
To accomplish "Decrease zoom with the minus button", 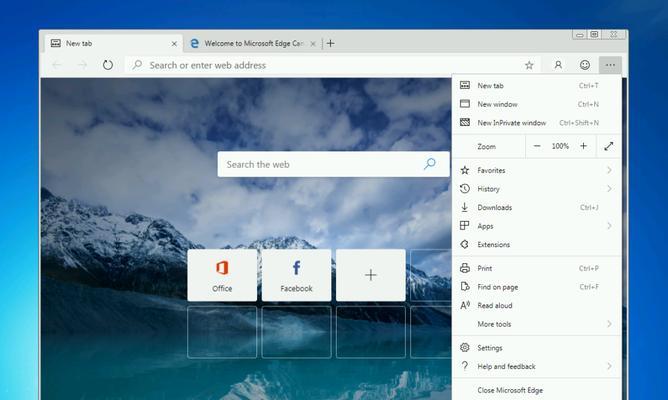I will click(x=537, y=146).
